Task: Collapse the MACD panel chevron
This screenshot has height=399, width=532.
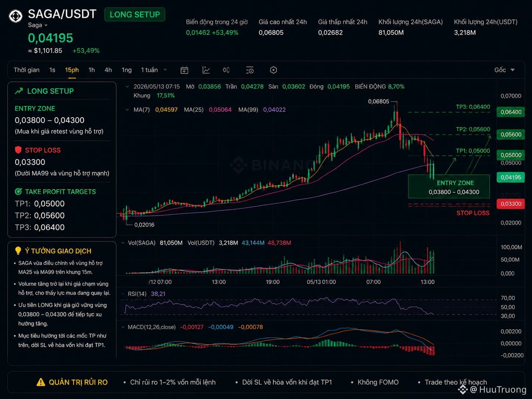Action: (x=123, y=327)
